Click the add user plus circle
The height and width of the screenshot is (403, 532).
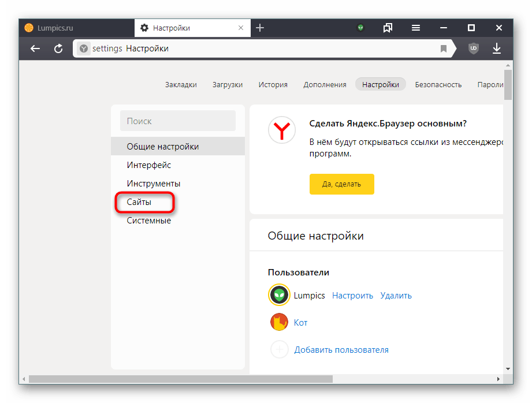pyautogui.click(x=279, y=349)
